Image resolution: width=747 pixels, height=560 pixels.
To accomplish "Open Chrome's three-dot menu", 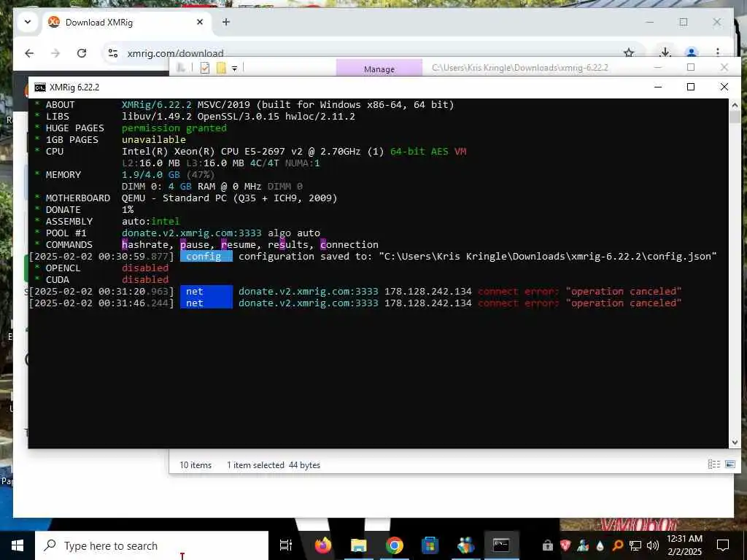I will (718, 52).
